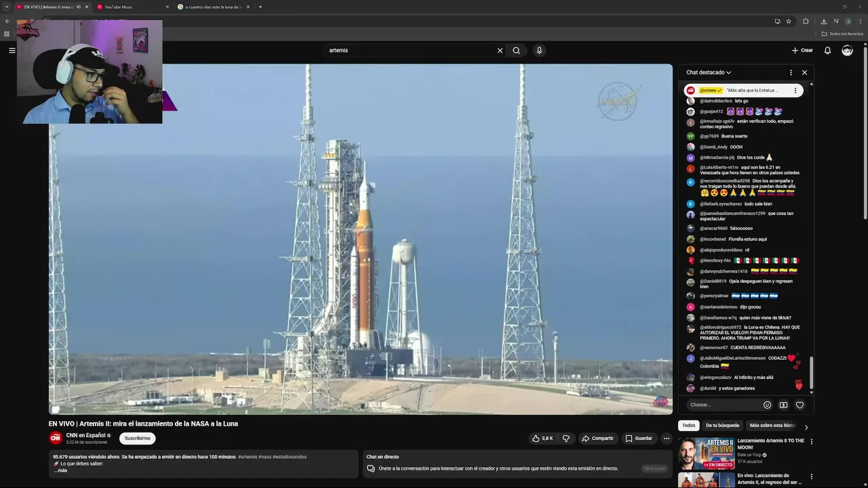Open media controls playlist icon

click(x=835, y=21)
